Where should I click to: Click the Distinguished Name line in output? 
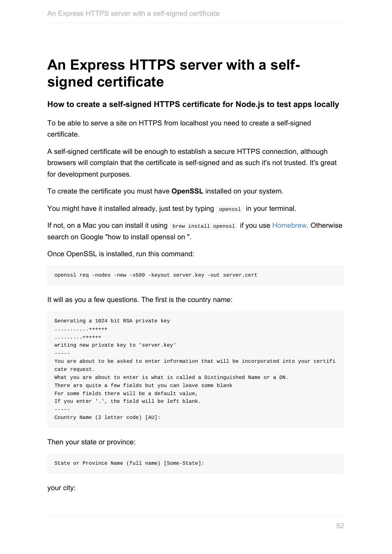[x=171, y=377]
